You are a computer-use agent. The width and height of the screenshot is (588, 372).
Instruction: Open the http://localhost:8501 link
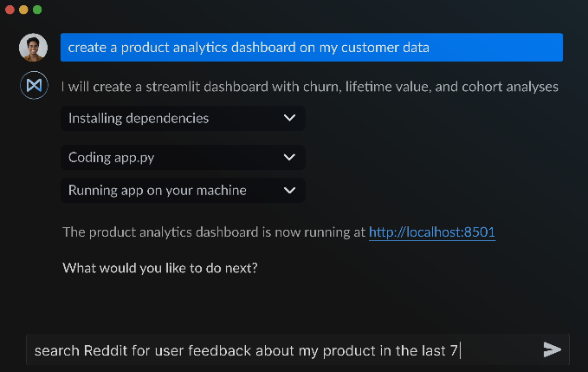pyautogui.click(x=432, y=232)
